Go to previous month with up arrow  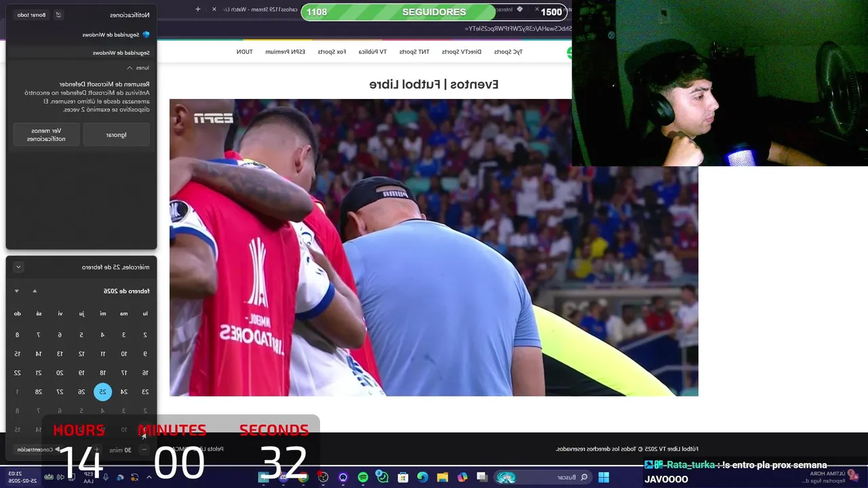[x=35, y=291]
